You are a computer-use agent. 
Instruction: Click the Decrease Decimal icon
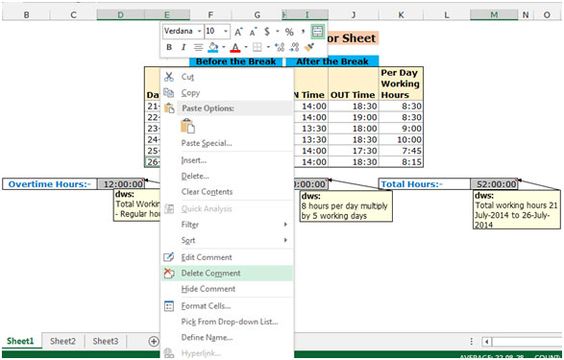pyautogui.click(x=294, y=47)
